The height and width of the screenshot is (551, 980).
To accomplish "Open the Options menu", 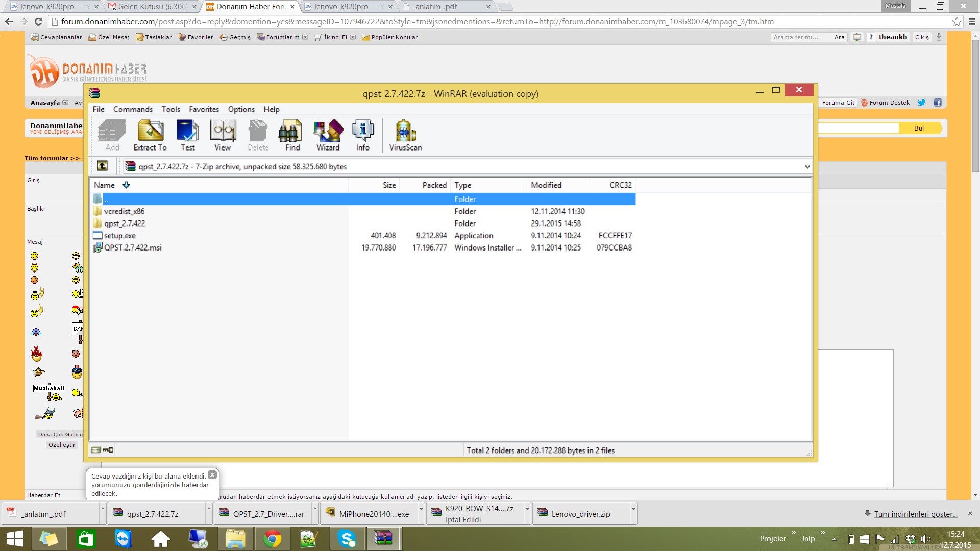I will [241, 109].
